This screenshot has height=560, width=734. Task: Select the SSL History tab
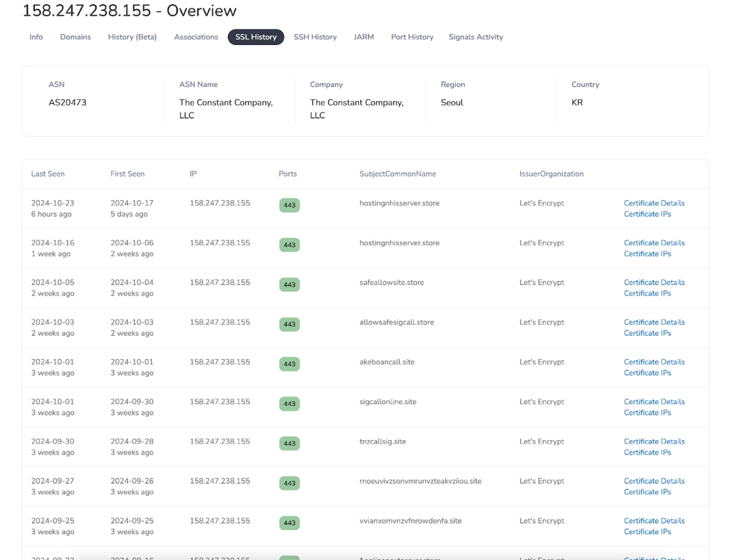click(255, 37)
